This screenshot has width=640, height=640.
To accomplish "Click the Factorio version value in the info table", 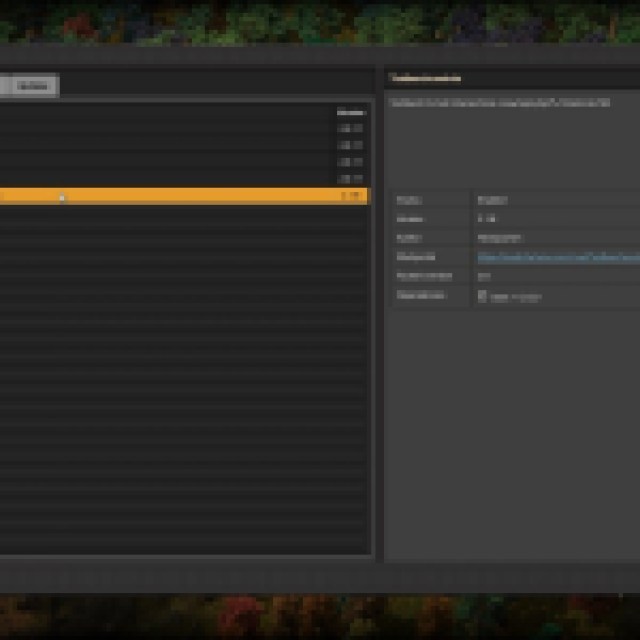I will (484, 276).
